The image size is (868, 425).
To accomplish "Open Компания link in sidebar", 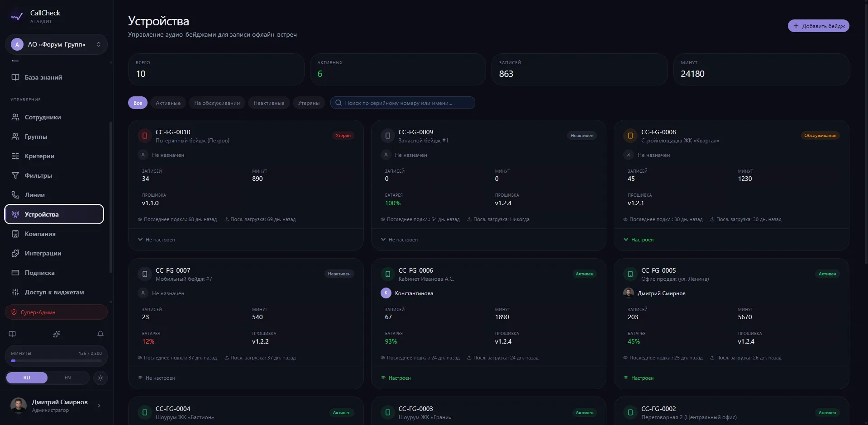I will (54, 234).
